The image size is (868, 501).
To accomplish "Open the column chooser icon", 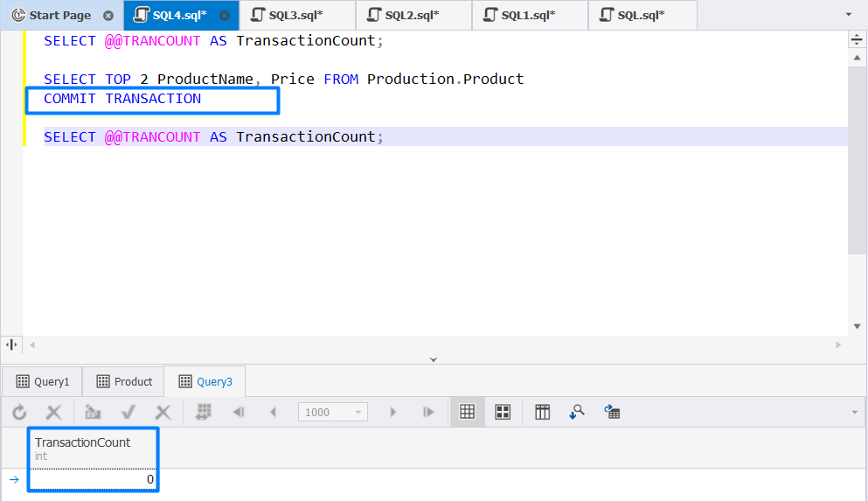I will (x=543, y=413).
